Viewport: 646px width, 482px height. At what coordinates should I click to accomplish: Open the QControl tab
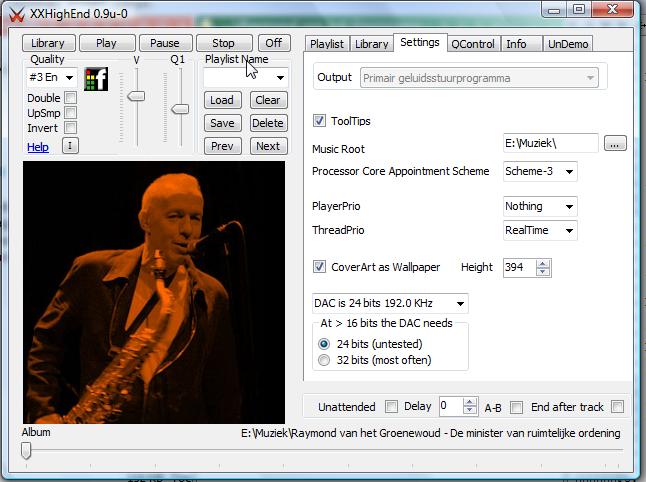[473, 44]
